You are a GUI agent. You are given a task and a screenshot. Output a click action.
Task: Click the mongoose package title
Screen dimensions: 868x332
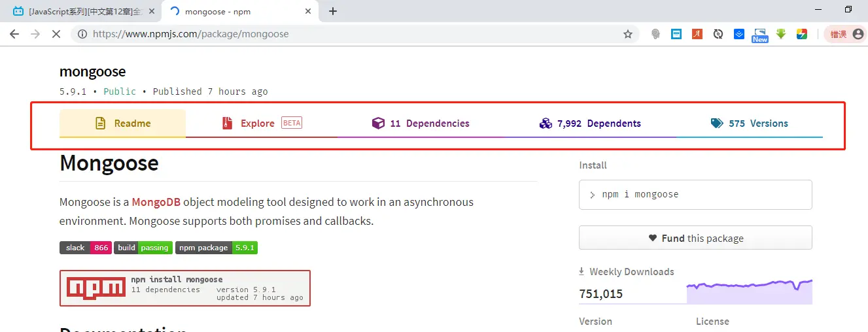(x=92, y=72)
